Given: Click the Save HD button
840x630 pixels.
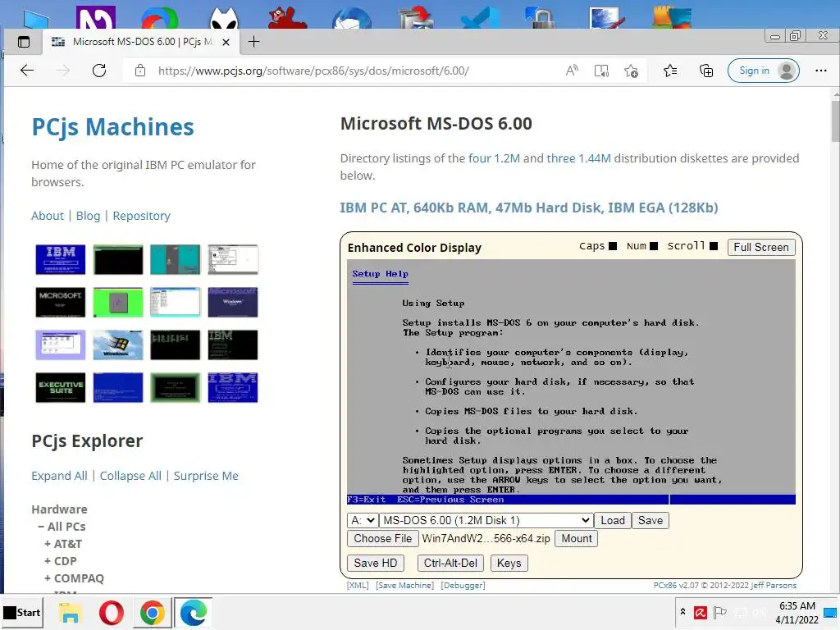Looking at the screenshot, I should [x=375, y=563].
